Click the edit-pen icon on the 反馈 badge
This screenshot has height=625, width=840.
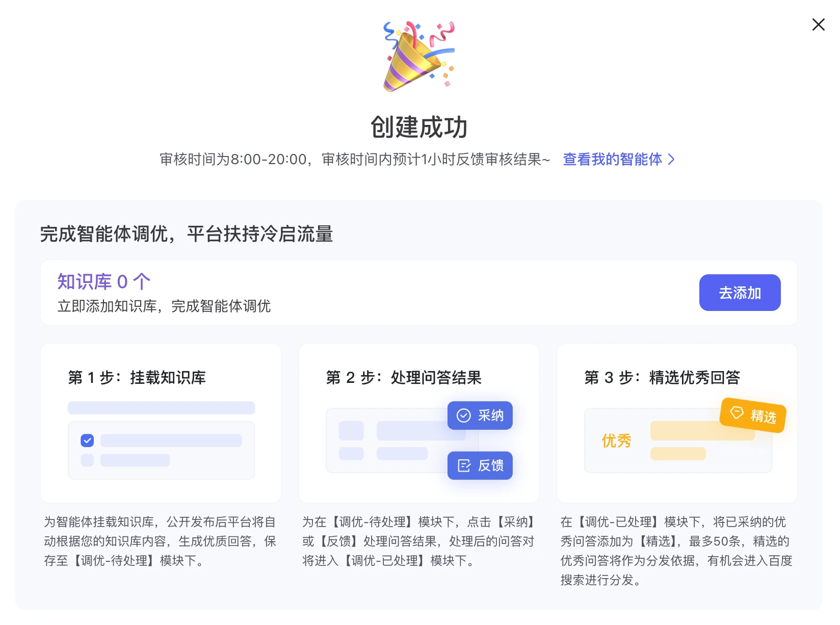[x=463, y=465]
